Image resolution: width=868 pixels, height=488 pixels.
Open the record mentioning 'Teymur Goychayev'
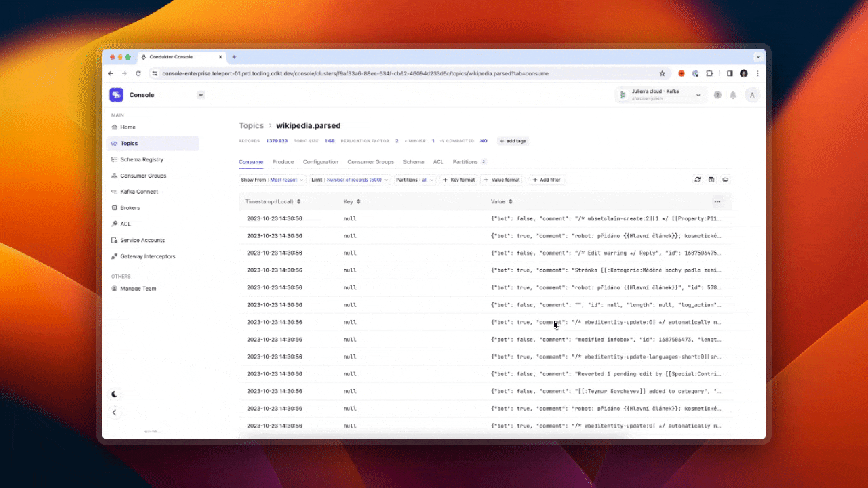486,391
